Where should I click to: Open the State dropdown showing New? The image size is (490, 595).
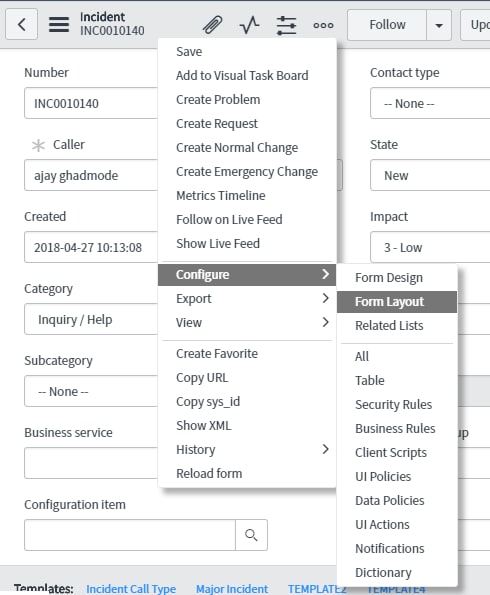[430, 175]
